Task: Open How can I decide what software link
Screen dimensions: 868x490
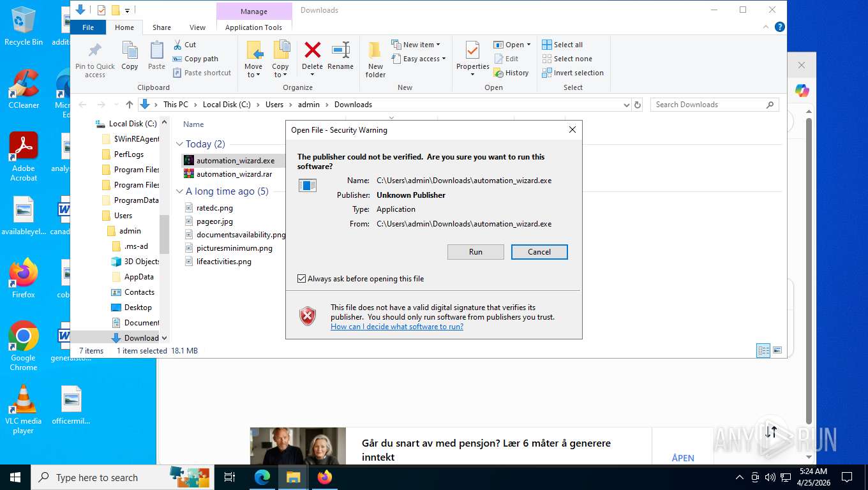Action: pyautogui.click(x=397, y=327)
